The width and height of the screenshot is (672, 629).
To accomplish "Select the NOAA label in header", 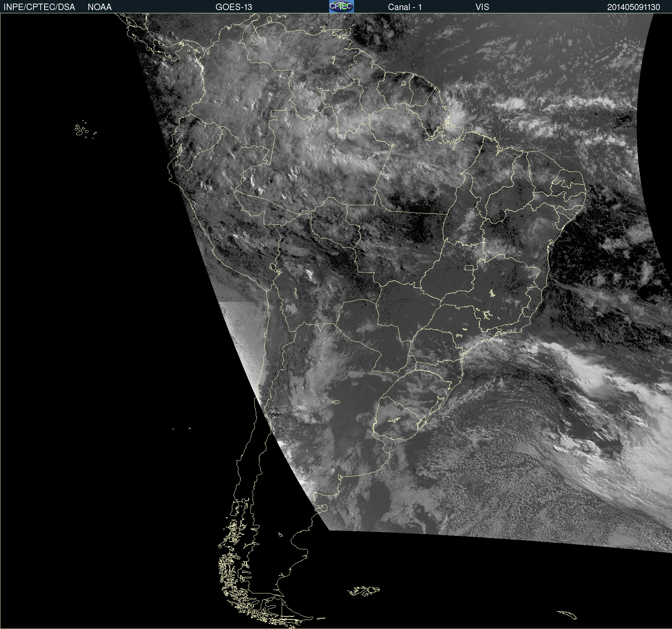I will pos(100,7).
